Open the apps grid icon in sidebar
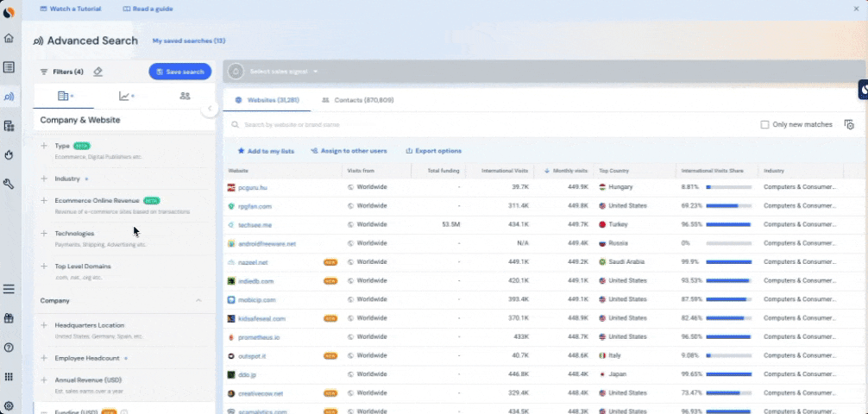Viewport: 868px width, 414px height. (9, 377)
